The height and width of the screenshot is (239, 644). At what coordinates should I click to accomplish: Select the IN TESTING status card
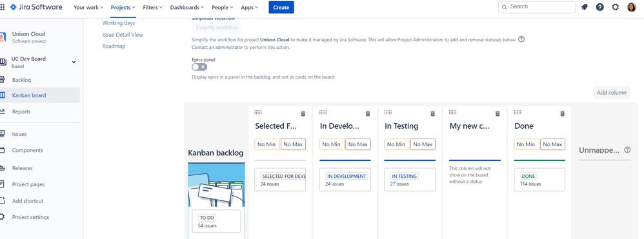pyautogui.click(x=410, y=180)
